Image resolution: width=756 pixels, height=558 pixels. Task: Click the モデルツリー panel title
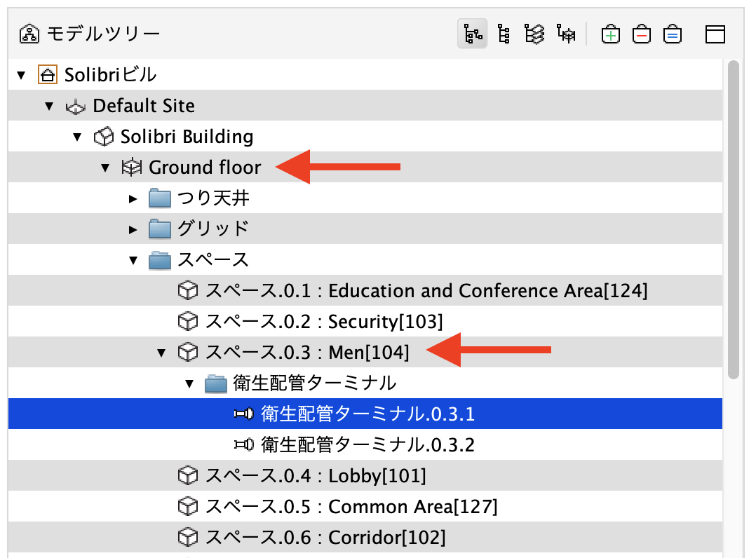[x=104, y=34]
